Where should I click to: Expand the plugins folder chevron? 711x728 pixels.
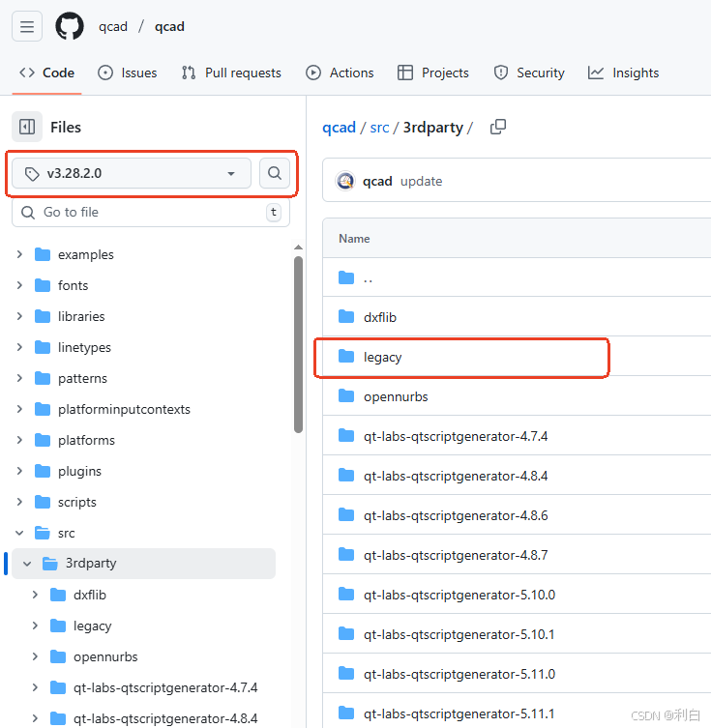19,471
